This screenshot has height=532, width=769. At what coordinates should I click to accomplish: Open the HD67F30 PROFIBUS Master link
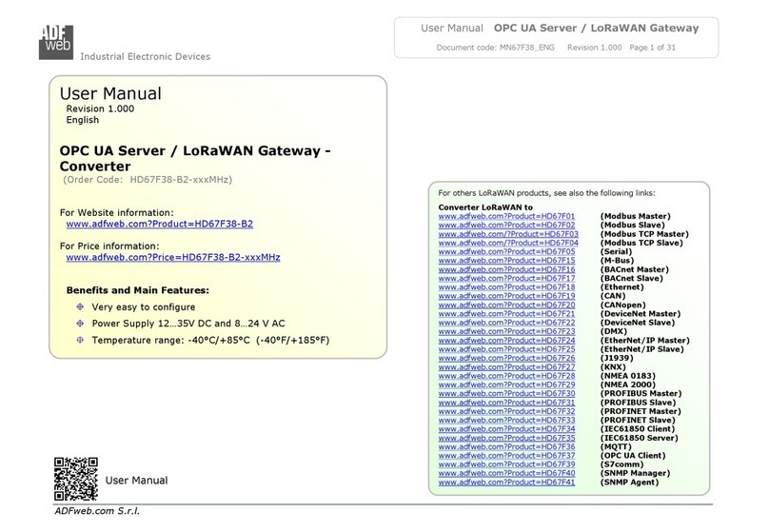pyautogui.click(x=506, y=393)
